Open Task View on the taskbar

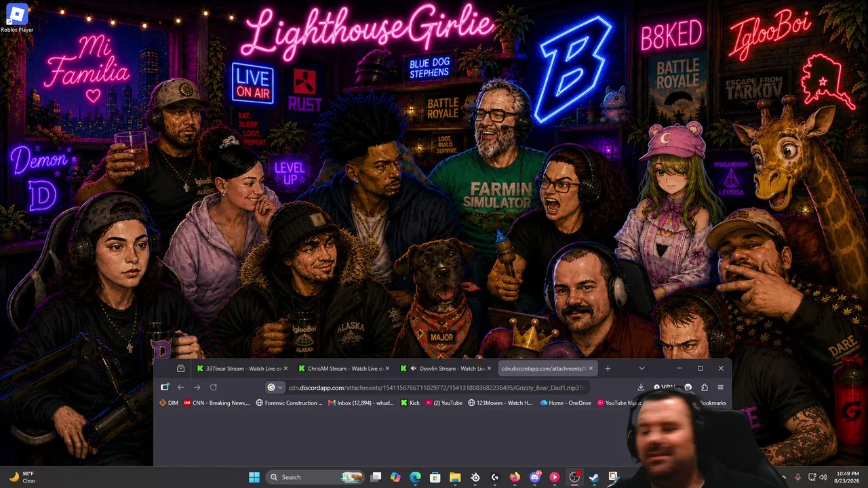[x=376, y=477]
